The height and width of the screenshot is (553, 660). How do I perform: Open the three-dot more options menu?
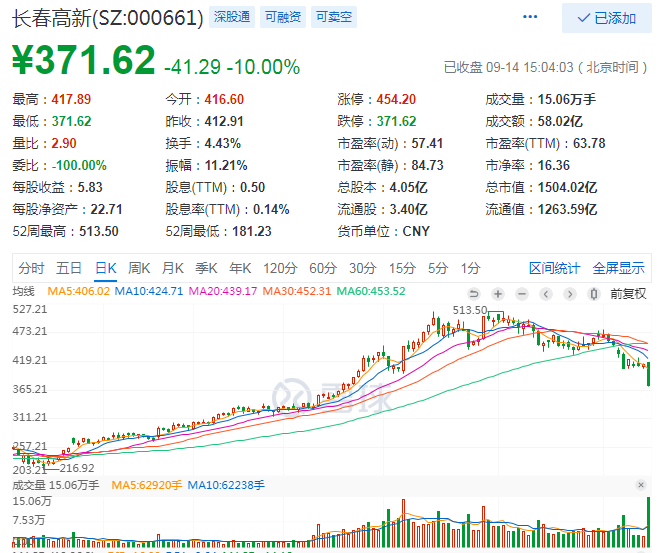coord(530,17)
